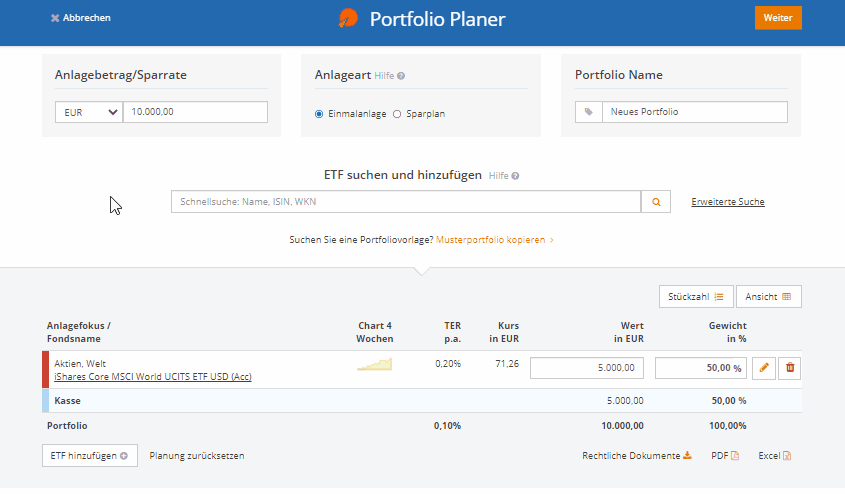Viewport: 845px width, 494px height.
Task: View the 4-week chart thumbnail for iShares
Action: [375, 366]
